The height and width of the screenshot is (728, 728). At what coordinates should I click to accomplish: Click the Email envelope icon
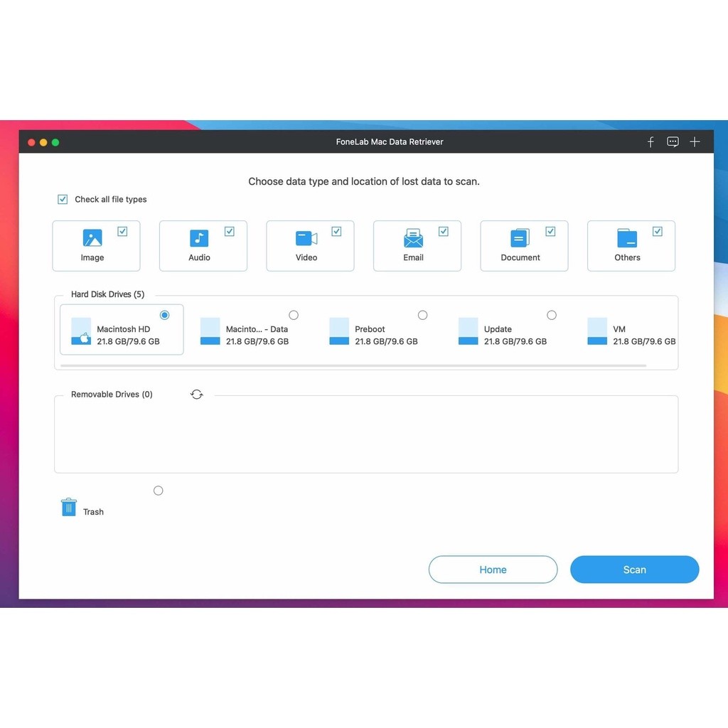pyautogui.click(x=413, y=238)
